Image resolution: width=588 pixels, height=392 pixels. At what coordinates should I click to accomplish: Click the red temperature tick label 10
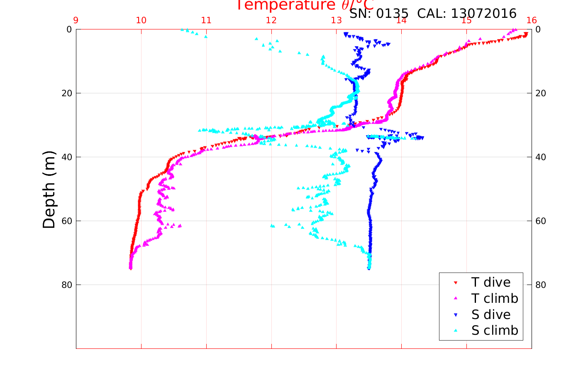141,20
